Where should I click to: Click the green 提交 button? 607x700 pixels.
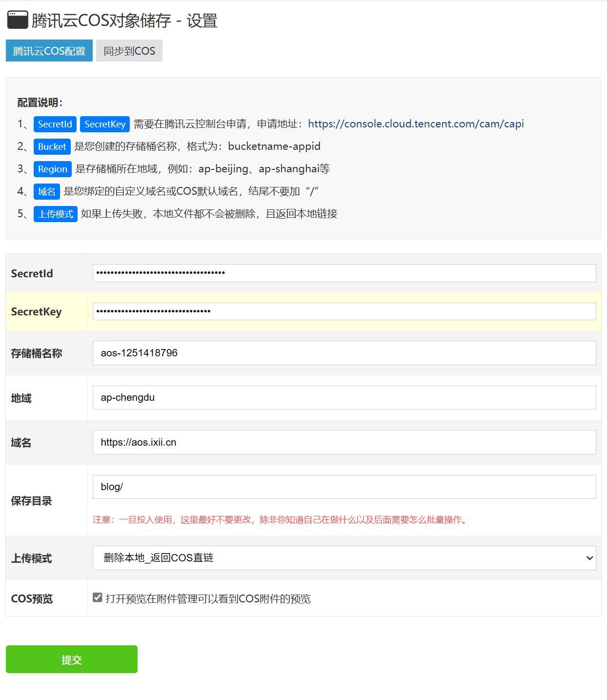point(72,659)
